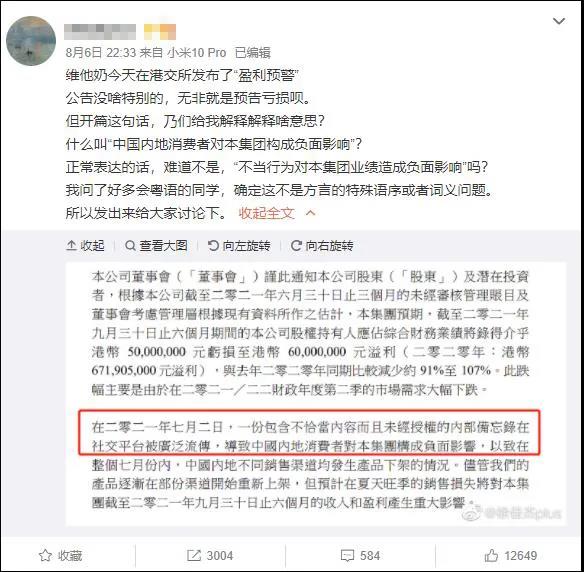
Task: Collapse full text via 收起全文
Action: [266, 213]
